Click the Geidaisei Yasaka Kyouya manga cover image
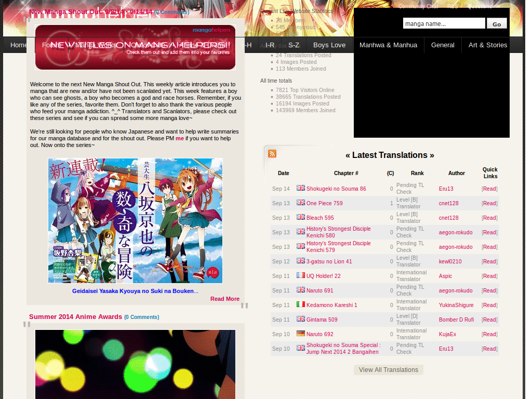This screenshot has height=399, width=532. 136,220
